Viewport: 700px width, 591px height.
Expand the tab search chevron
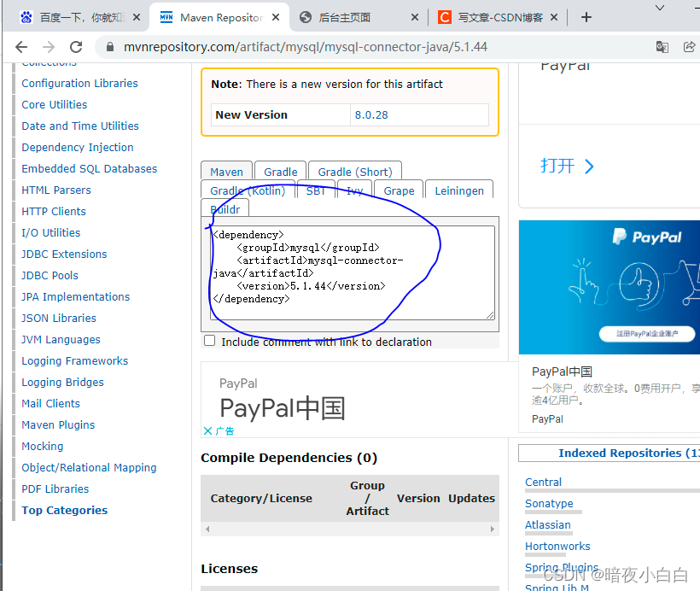660,8
